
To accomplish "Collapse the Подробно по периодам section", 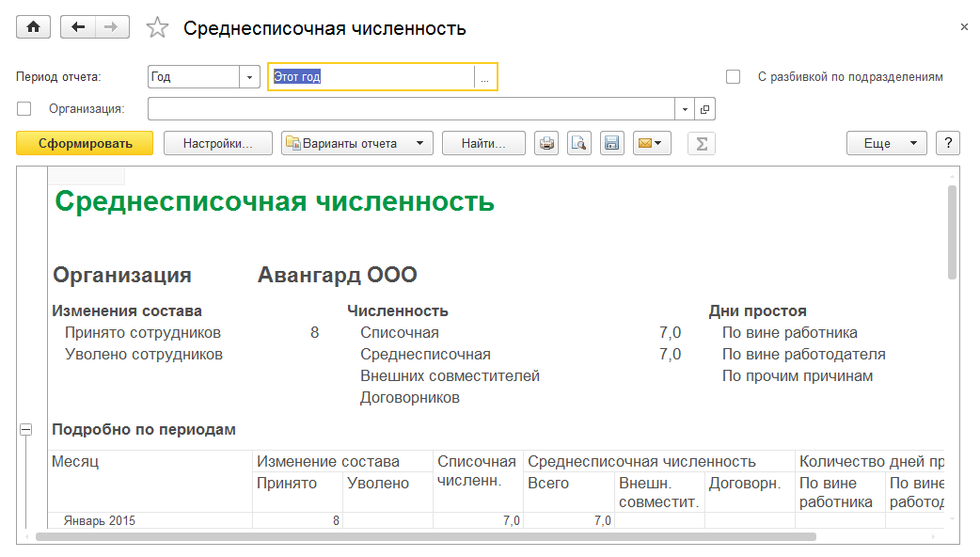I will coord(26,429).
